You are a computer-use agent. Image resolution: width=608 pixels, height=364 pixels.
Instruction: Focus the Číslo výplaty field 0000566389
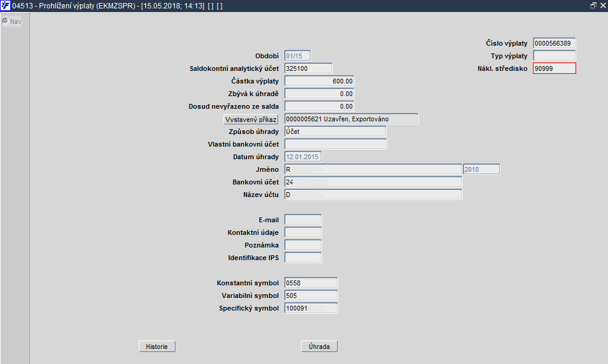(x=554, y=43)
